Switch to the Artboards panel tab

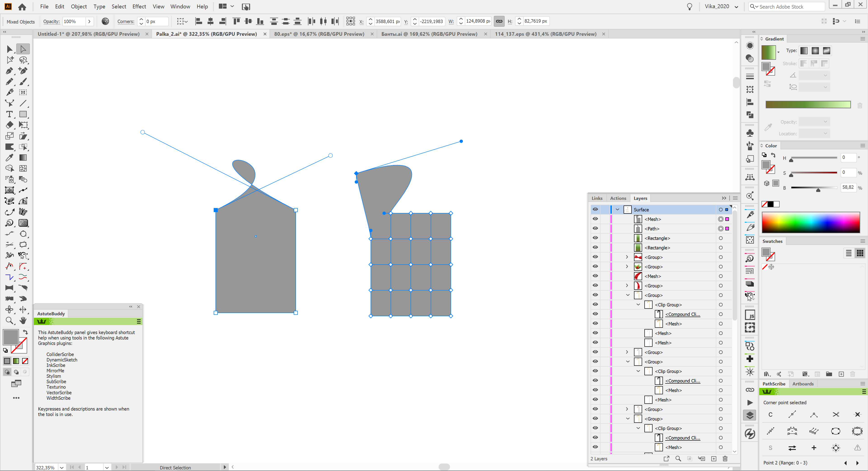[803, 384]
